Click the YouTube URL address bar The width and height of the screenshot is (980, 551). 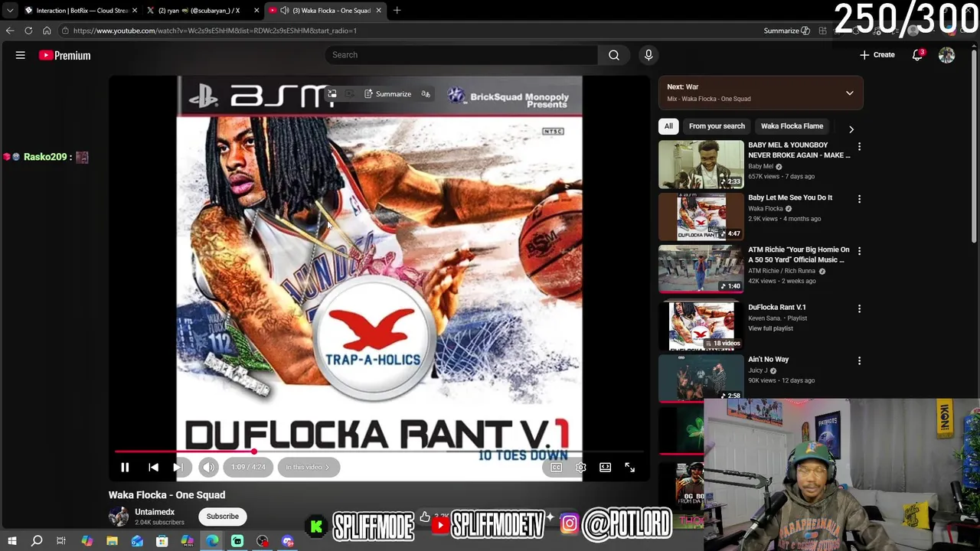click(406, 31)
